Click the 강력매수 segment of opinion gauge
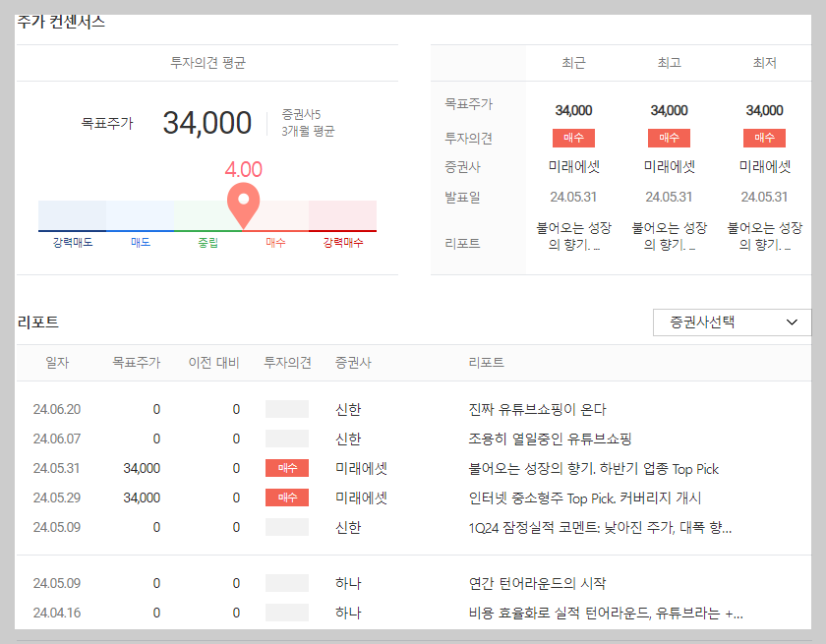The width and height of the screenshot is (826, 644). point(342,216)
